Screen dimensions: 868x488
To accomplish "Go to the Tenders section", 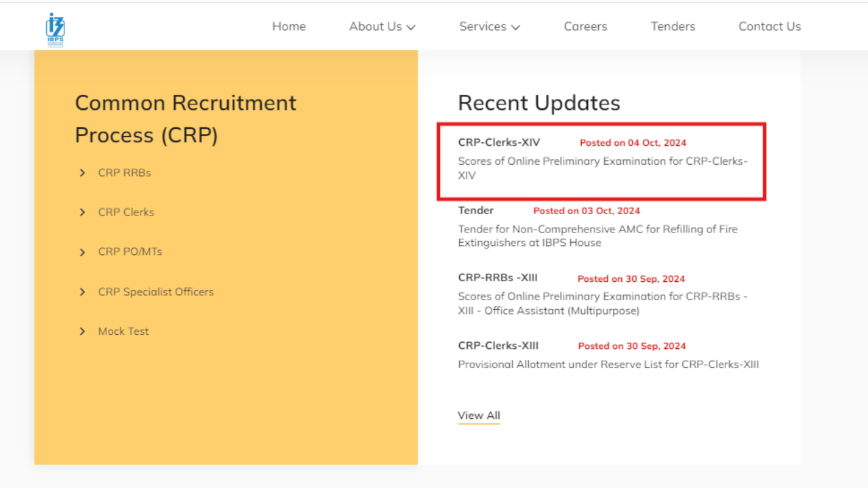I will point(672,26).
